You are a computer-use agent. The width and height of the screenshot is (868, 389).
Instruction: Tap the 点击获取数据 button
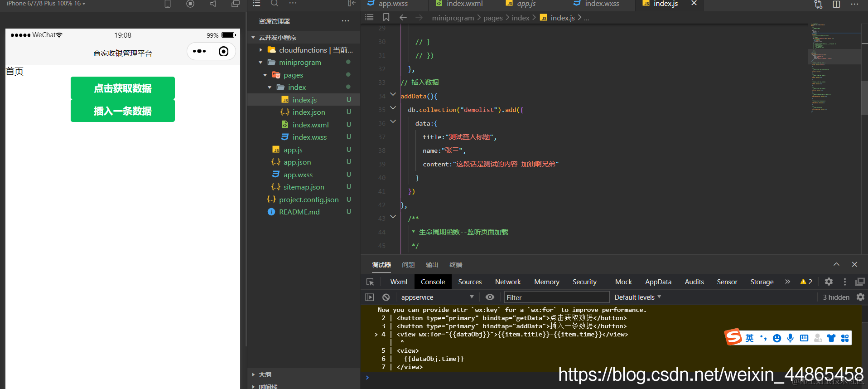[x=123, y=88]
